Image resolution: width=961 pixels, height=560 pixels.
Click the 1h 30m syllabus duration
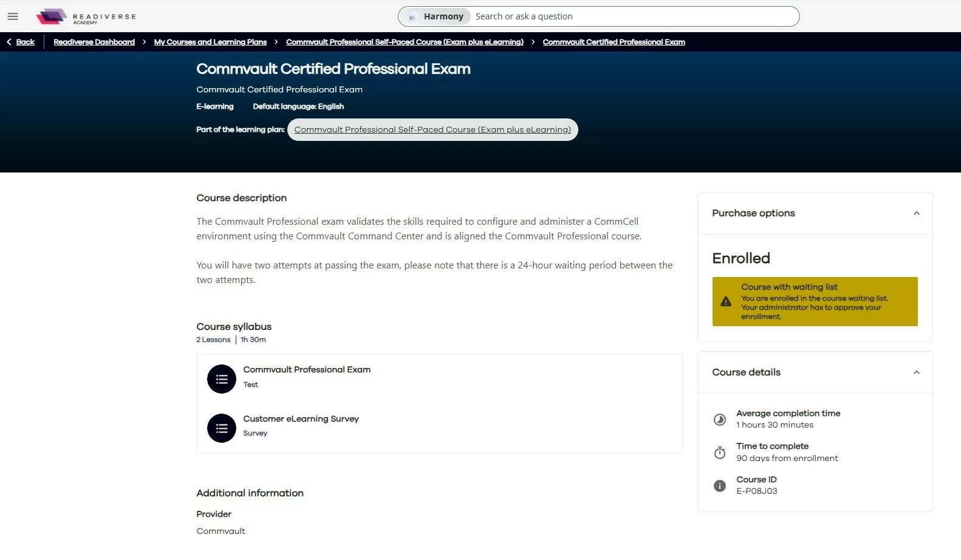pyautogui.click(x=253, y=340)
